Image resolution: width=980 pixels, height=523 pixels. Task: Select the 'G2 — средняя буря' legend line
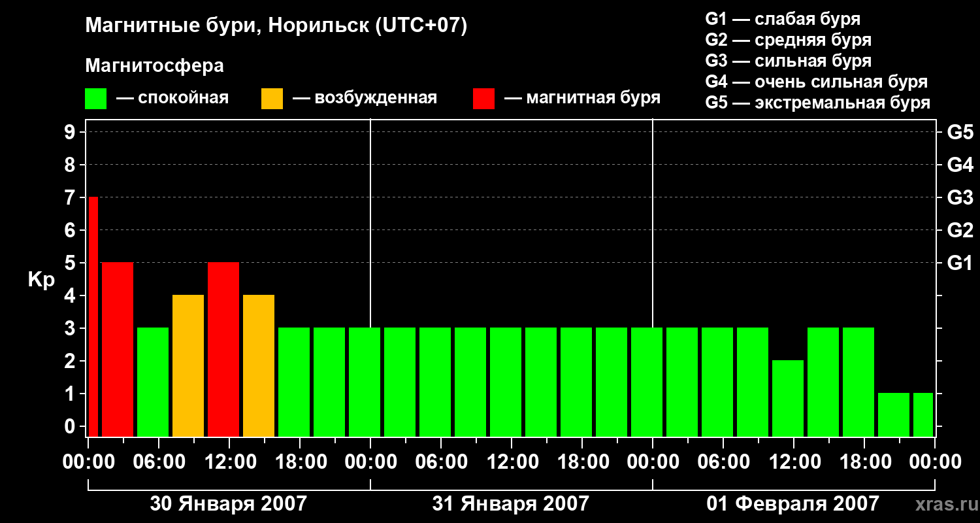pos(789,40)
